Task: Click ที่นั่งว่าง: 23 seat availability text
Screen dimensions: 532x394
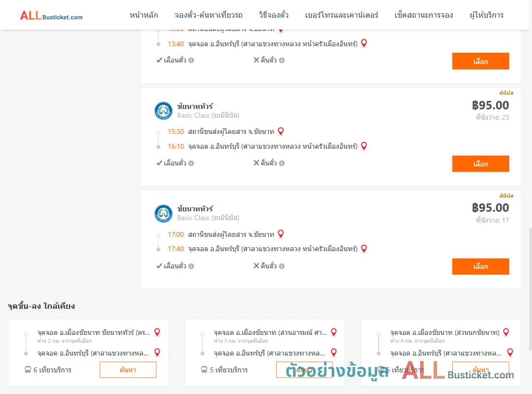Action: coord(492,117)
